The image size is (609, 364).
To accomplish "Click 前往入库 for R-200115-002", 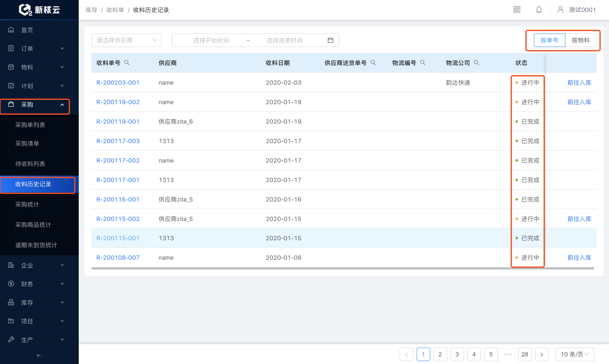I will [x=579, y=218].
